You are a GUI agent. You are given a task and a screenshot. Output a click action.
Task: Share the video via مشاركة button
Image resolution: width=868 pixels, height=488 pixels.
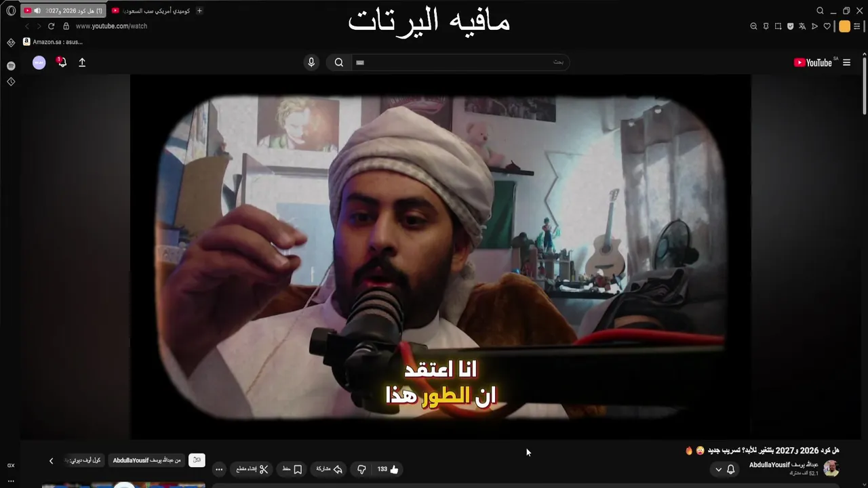point(330,469)
